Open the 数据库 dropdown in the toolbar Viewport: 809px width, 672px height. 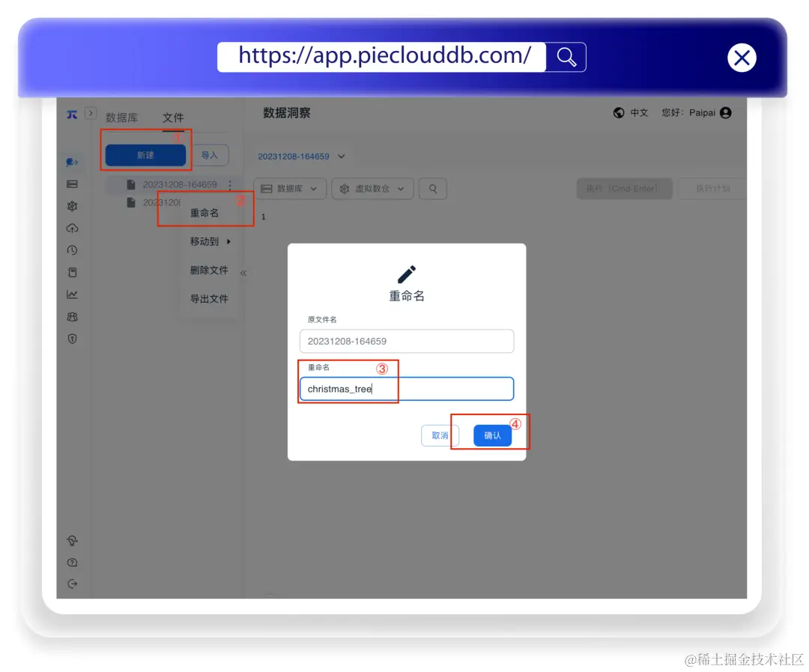[x=290, y=189]
